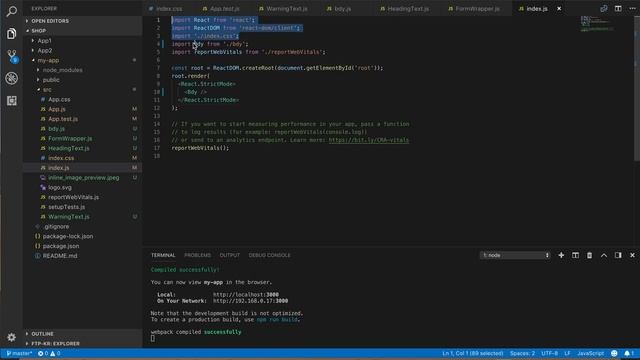Follow the bit.ly/CRA-vitals link in code
The width and height of the screenshot is (640, 360).
[369, 140]
